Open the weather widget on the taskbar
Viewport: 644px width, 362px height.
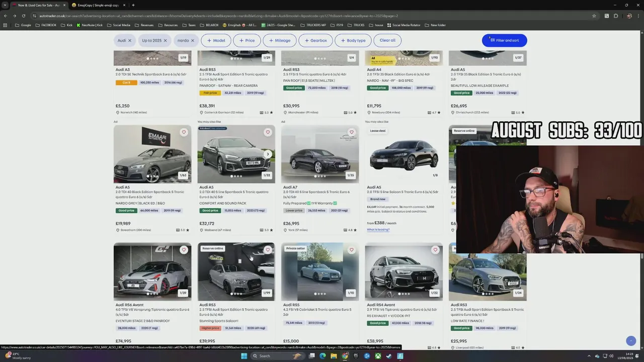(x=18, y=356)
